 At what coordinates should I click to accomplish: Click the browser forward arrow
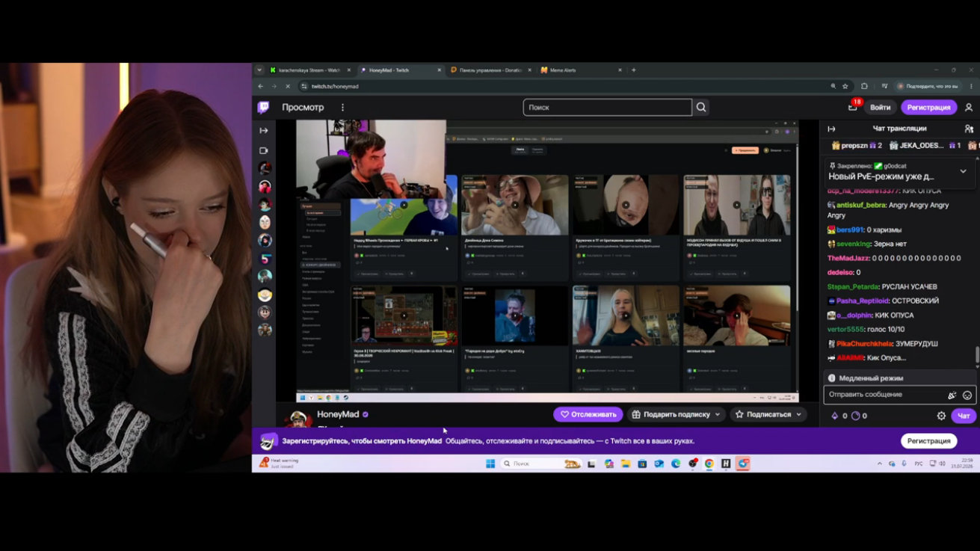click(x=274, y=86)
